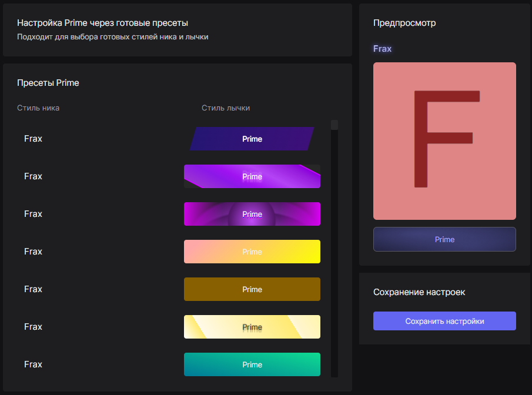This screenshot has width=532, height=395.
Task: Choose Frax nick next to the magenta sphere badge
Action: [34, 214]
